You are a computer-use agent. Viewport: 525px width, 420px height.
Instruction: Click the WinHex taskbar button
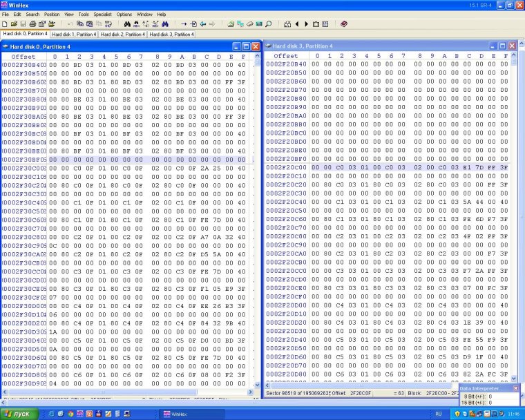[192, 414]
